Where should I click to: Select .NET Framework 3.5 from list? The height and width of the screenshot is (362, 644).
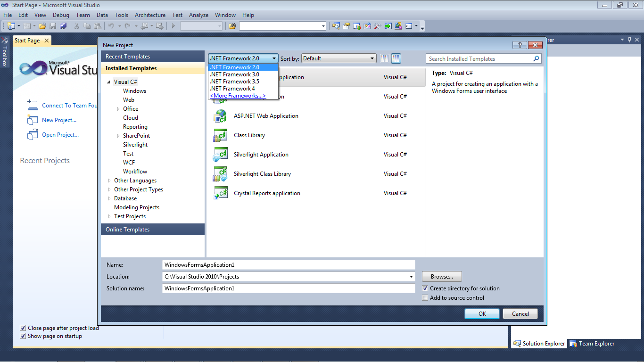click(x=243, y=82)
